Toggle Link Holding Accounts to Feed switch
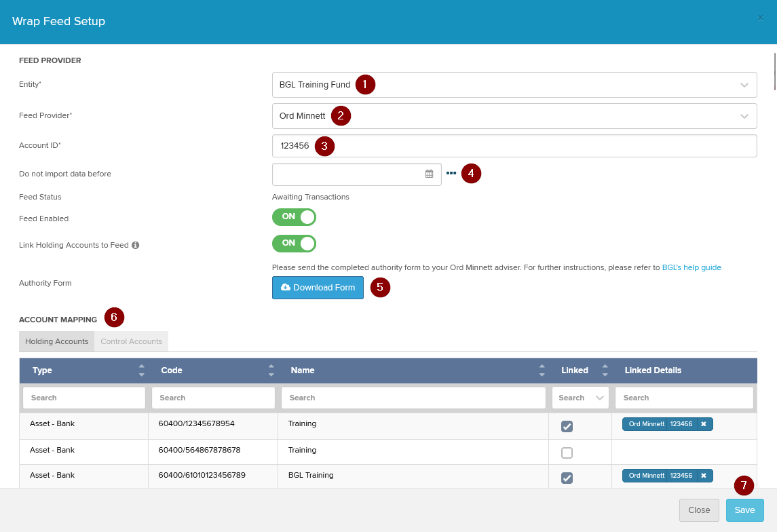777x532 pixels. [x=294, y=243]
